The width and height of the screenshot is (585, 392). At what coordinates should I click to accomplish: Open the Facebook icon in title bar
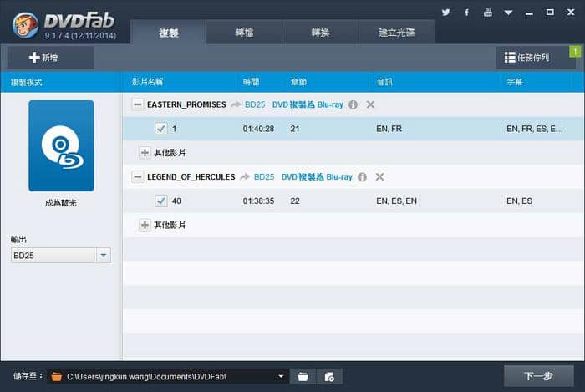click(466, 13)
